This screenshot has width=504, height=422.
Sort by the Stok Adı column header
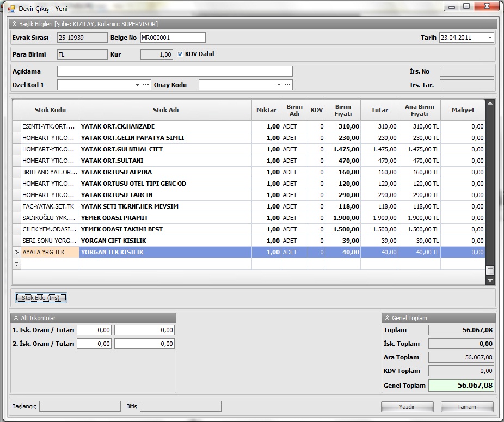pyautogui.click(x=165, y=110)
